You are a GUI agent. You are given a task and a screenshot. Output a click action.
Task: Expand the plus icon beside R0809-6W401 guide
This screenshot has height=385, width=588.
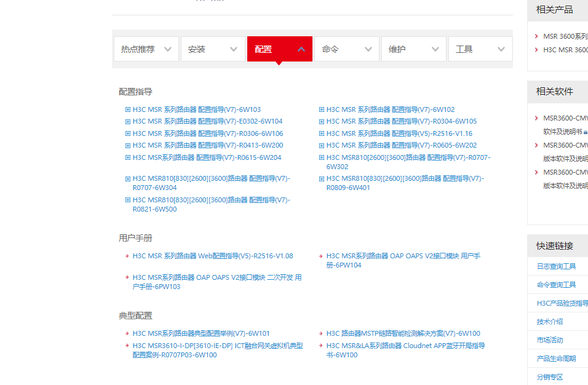point(322,179)
